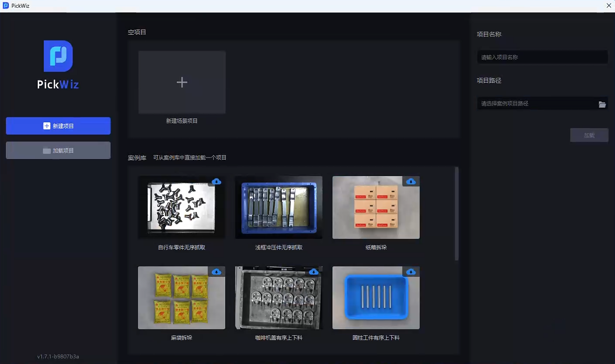Click cloud download icon on 麻袋拆垛
615x364 pixels.
coord(216,272)
